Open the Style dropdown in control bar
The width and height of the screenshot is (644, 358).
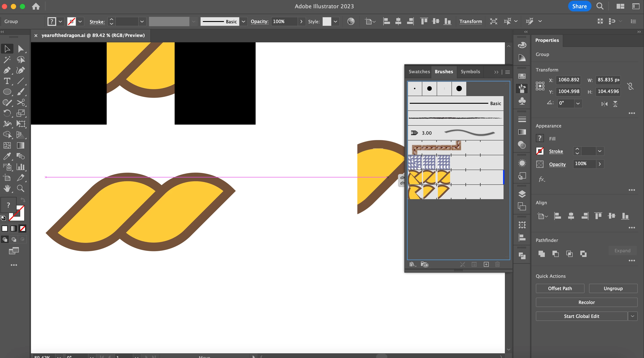point(335,22)
